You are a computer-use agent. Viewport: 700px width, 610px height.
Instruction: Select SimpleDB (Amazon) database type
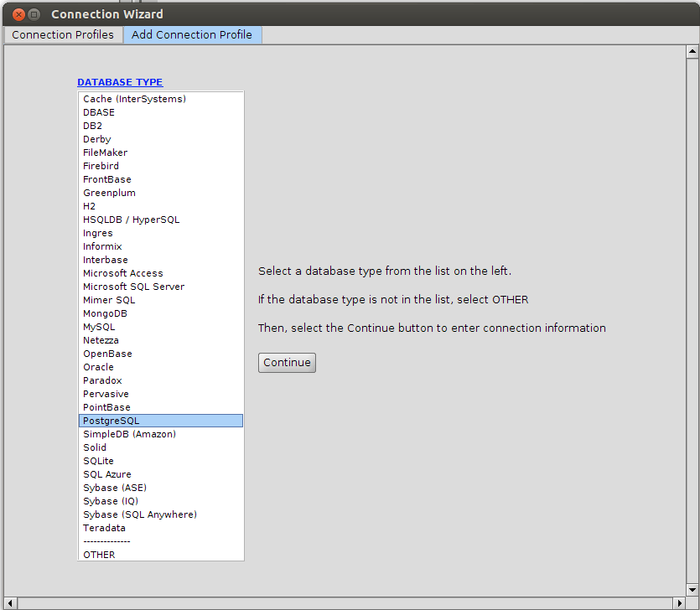point(129,434)
